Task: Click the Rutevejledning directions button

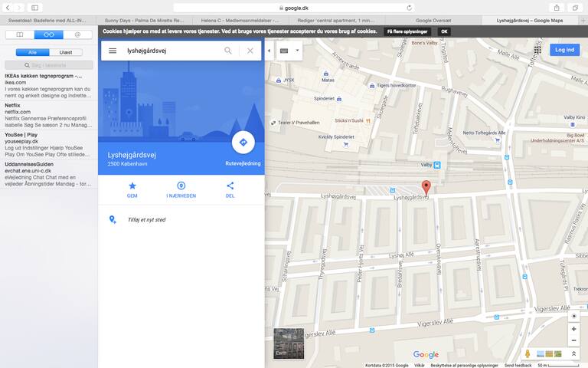Action: coord(243,143)
